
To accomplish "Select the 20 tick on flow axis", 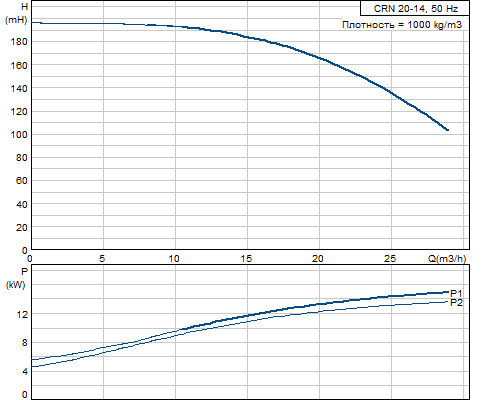I will click(318, 258).
